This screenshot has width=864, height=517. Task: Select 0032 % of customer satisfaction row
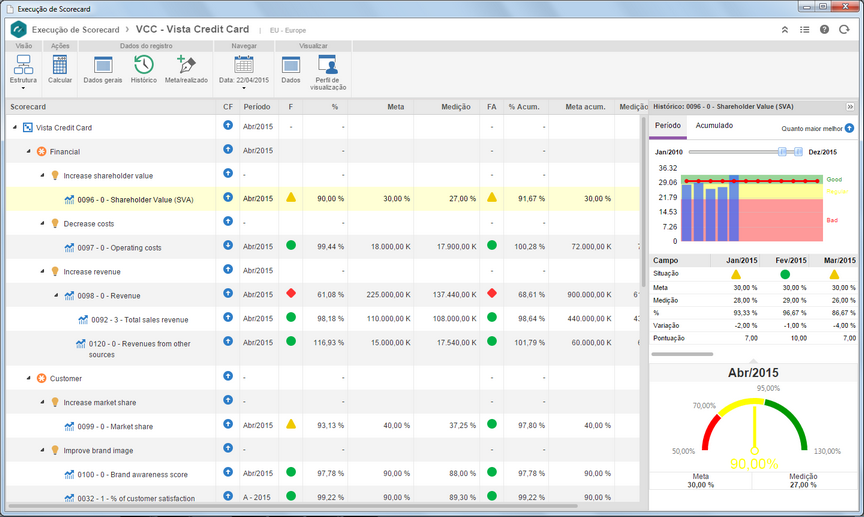coord(322,494)
